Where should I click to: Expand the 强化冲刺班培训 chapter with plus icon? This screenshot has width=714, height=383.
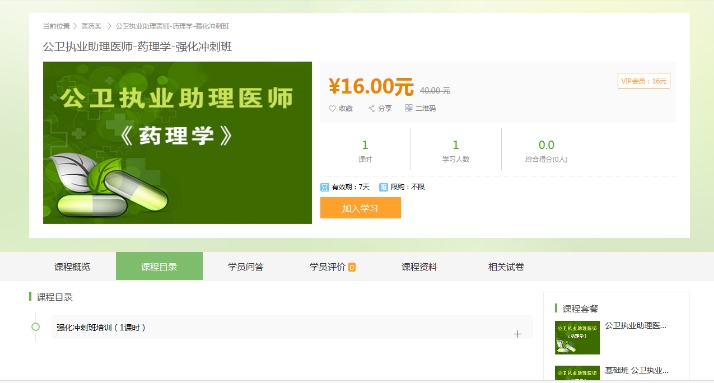(517, 334)
